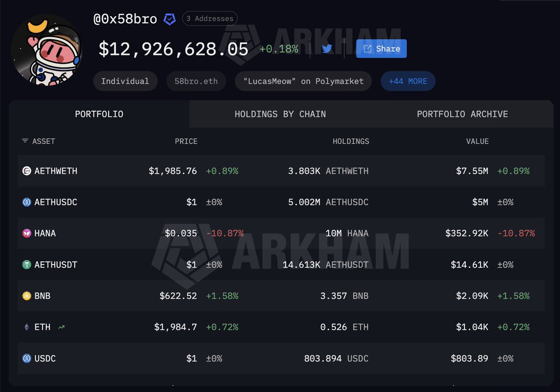Viewport: 560px width, 392px height.
Task: Click the trending arrow icon beside ETH
Action: [61, 327]
